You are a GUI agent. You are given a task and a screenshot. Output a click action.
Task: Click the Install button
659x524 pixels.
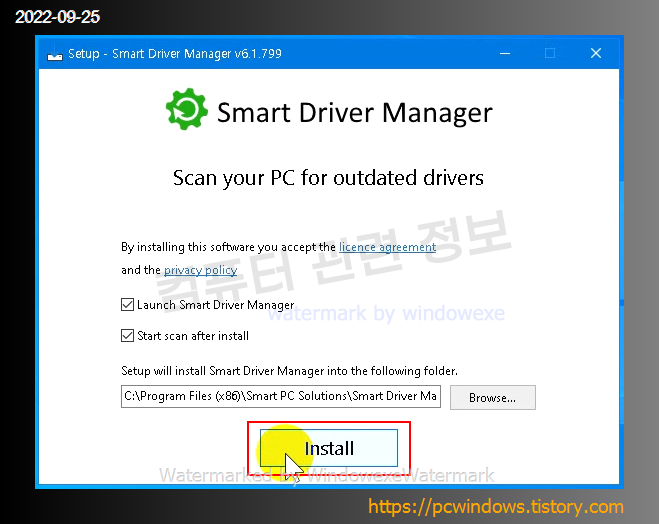(x=329, y=448)
